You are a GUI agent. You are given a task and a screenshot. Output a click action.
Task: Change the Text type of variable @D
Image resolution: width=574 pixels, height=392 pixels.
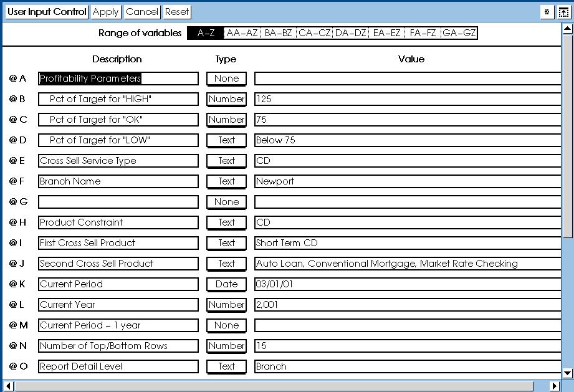tap(227, 140)
